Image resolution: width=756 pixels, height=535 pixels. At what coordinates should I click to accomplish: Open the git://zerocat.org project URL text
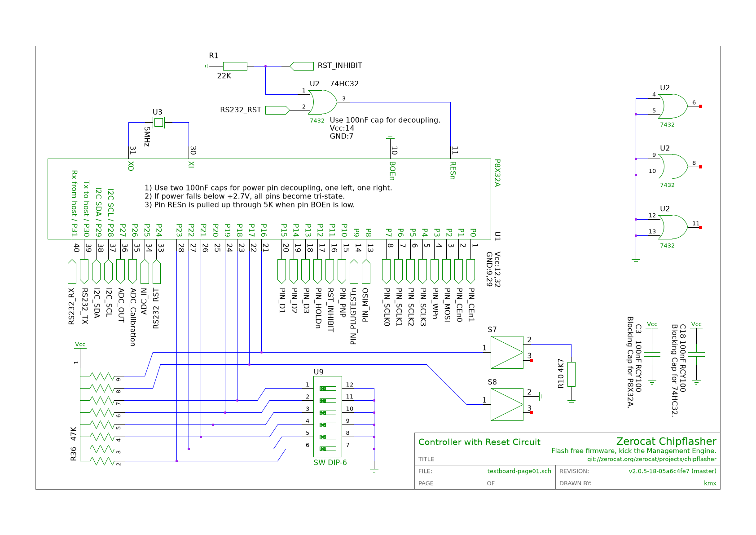(652, 459)
